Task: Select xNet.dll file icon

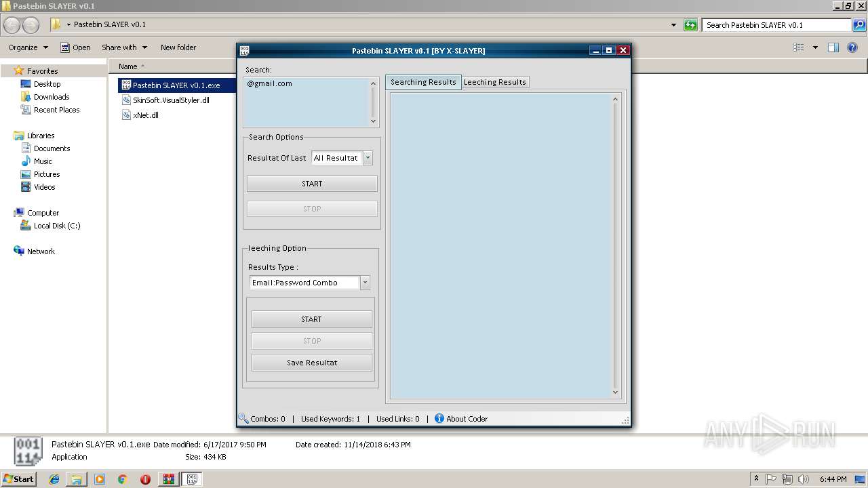Action: point(126,115)
